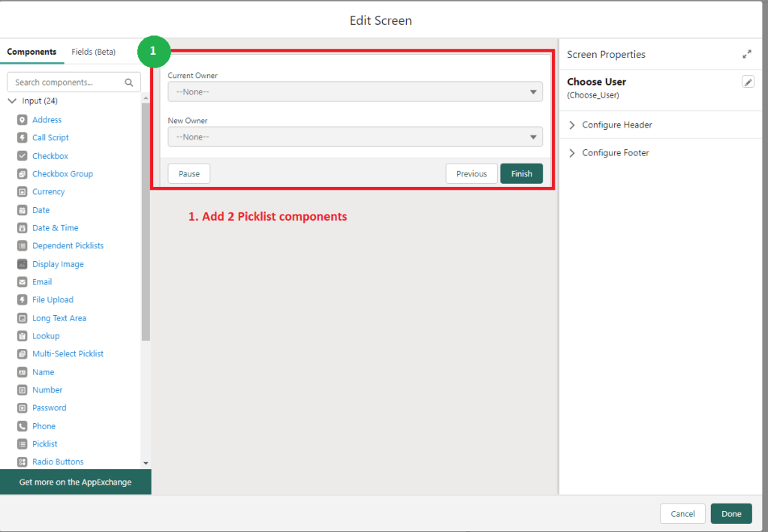768x532 pixels.
Task: Select the Call Script component icon
Action: (x=22, y=138)
